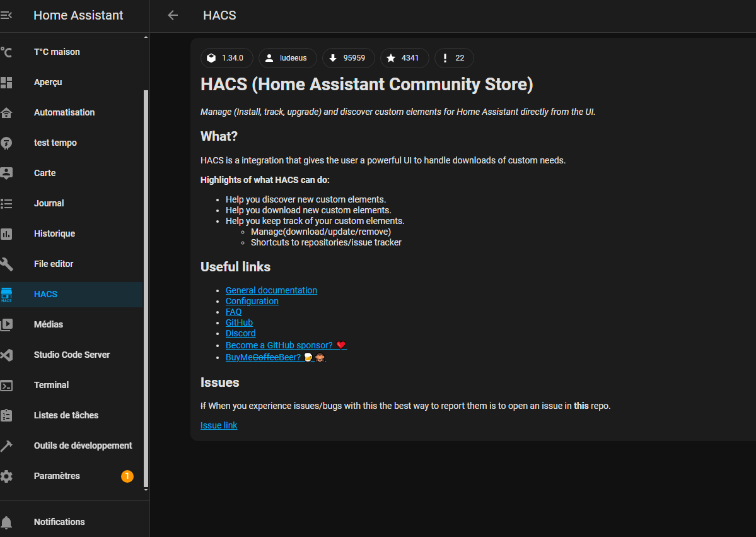
Task: Open the Notifications entry
Action: click(x=59, y=521)
